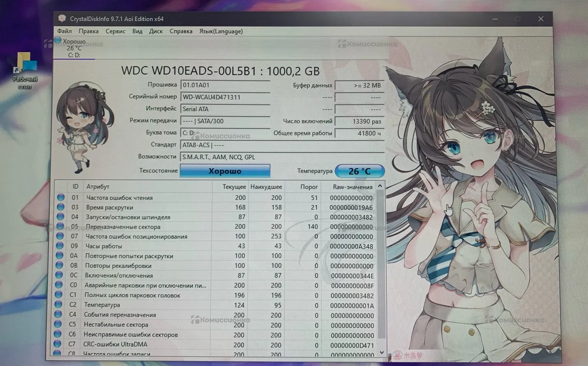Click the Хорошо health status button

point(225,171)
